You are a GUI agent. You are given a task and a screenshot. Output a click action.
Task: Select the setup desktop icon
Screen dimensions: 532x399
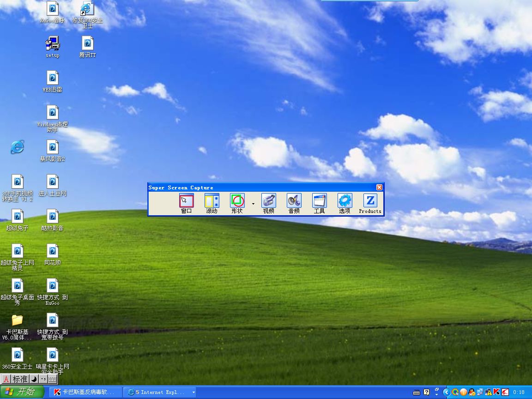coord(52,47)
